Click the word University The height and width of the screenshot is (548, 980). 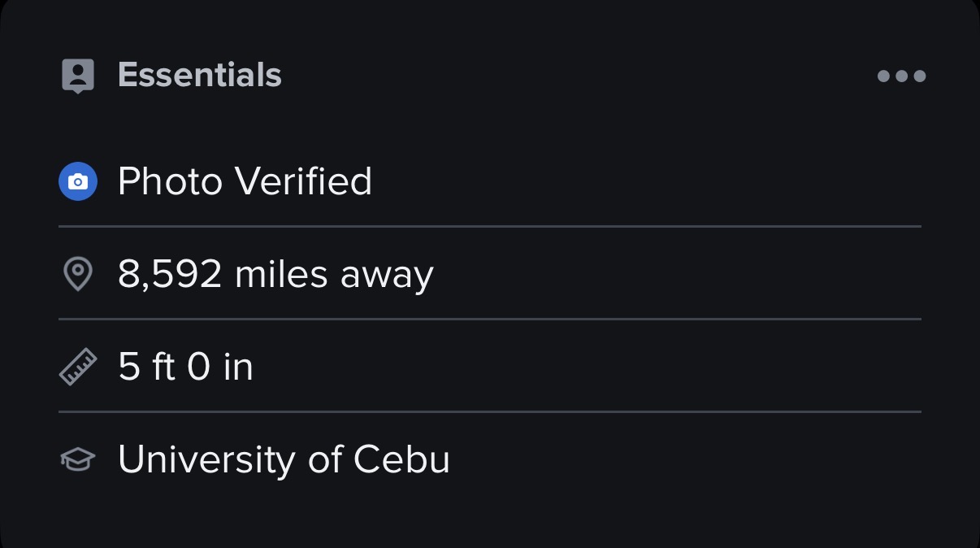tap(206, 460)
